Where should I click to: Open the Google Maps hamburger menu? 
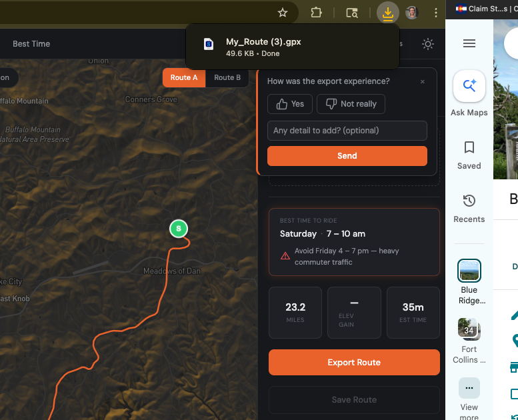tap(469, 43)
